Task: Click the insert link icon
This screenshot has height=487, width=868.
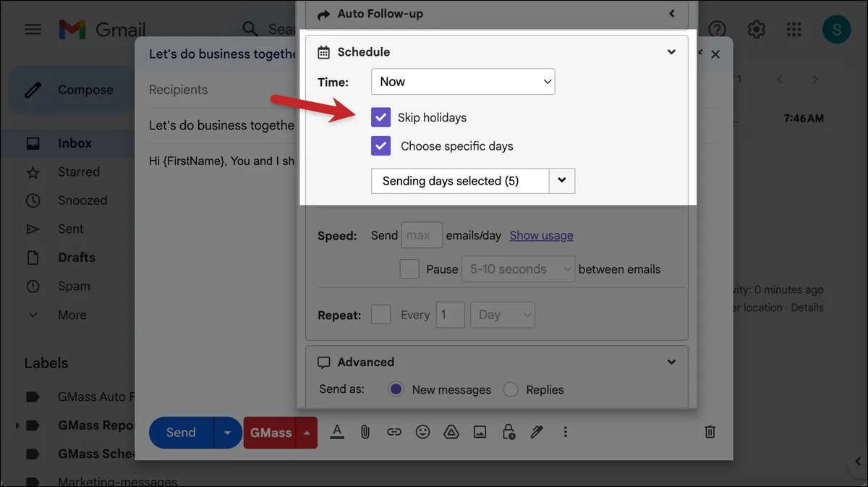Action: click(x=393, y=432)
